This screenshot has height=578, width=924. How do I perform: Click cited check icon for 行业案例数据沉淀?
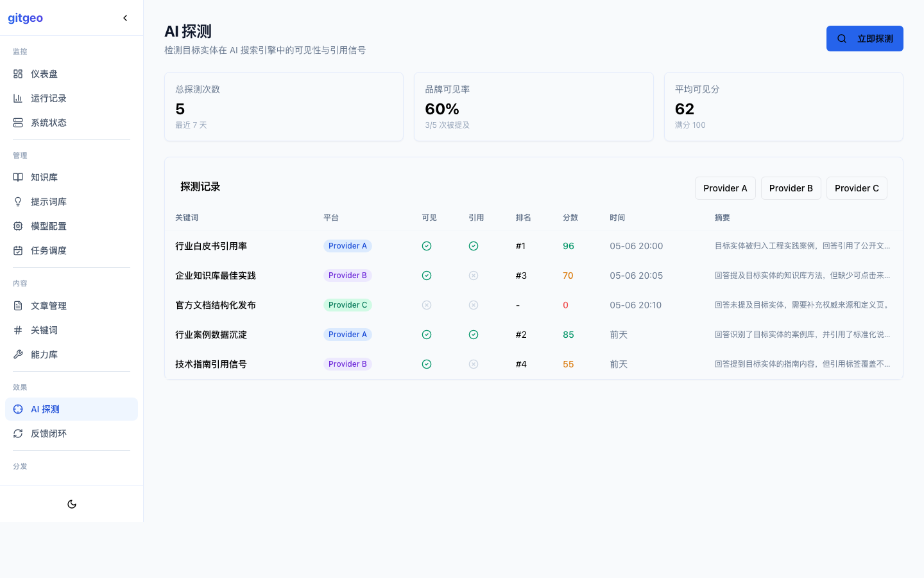pyautogui.click(x=474, y=335)
